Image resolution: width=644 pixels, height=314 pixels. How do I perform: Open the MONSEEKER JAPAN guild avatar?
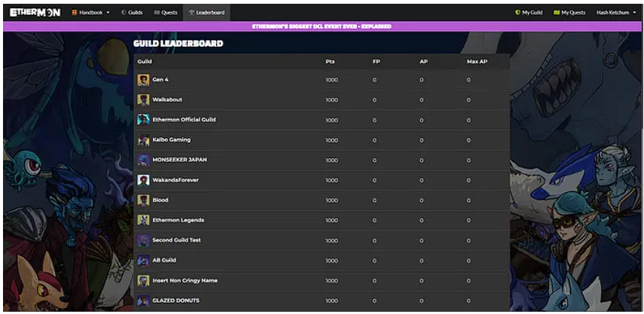click(x=143, y=160)
